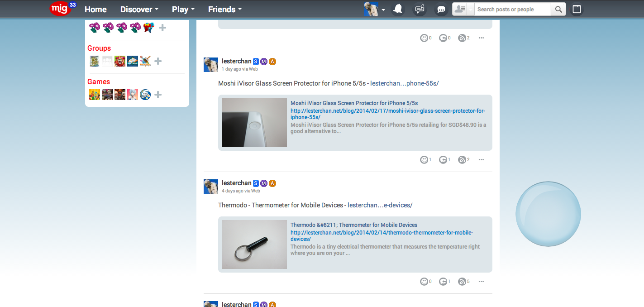Image resolution: width=644 pixels, height=307 pixels.
Task: Click the reply icon on Moshi post
Action: click(x=443, y=159)
